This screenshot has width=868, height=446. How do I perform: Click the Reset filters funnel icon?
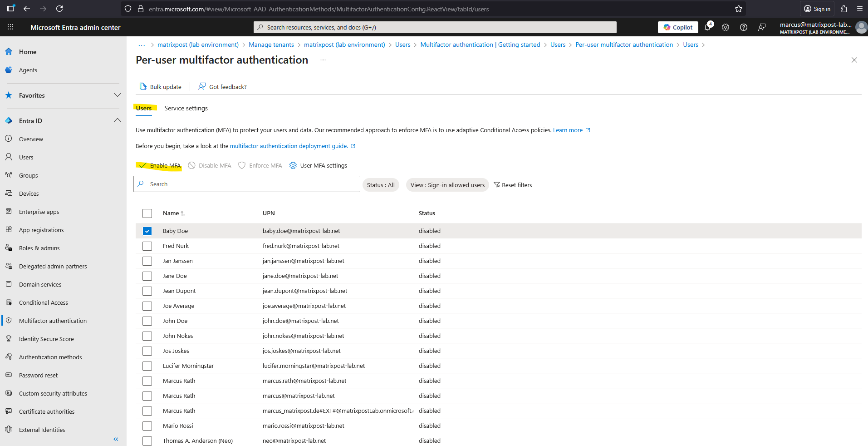[x=497, y=185]
